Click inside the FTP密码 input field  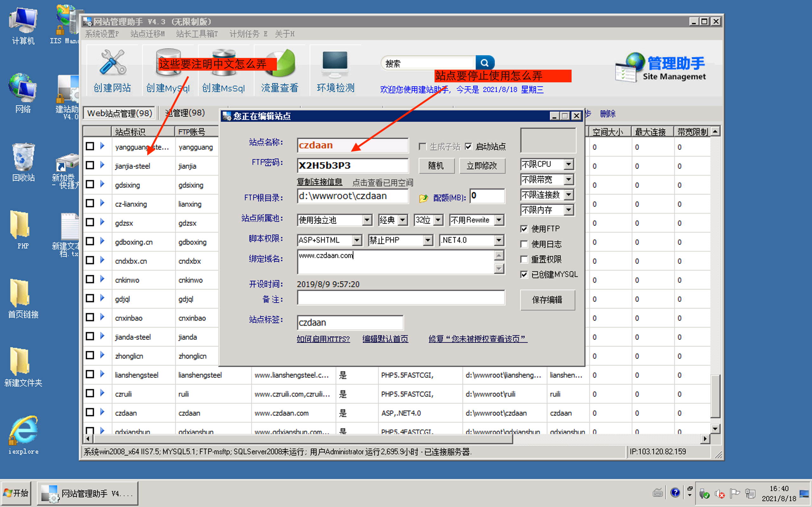coord(352,165)
